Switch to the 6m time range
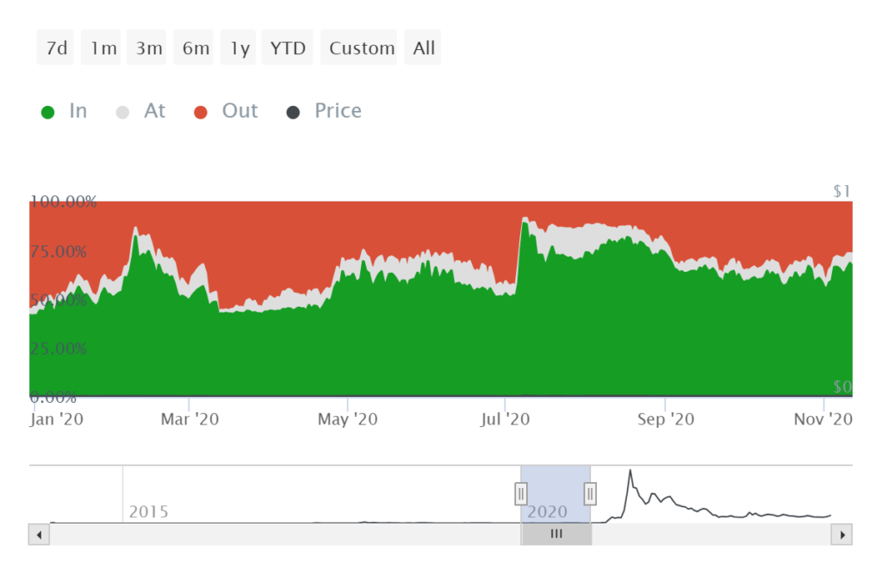This screenshot has height=588, width=882. click(x=194, y=48)
